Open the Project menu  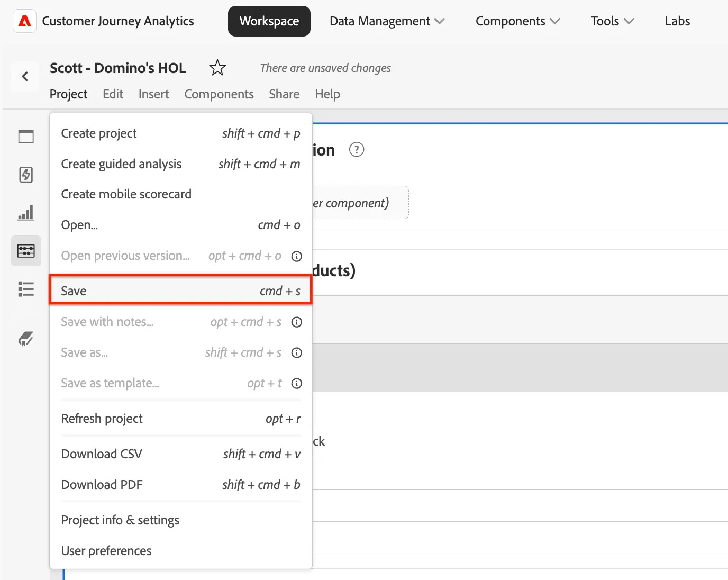click(68, 94)
